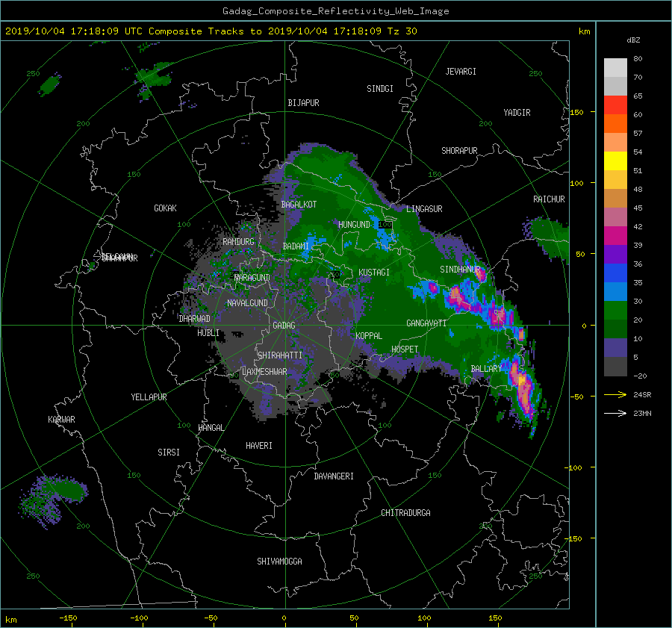Click the BADAMI label
Viewport: 672px width, 628px height.
point(296,246)
